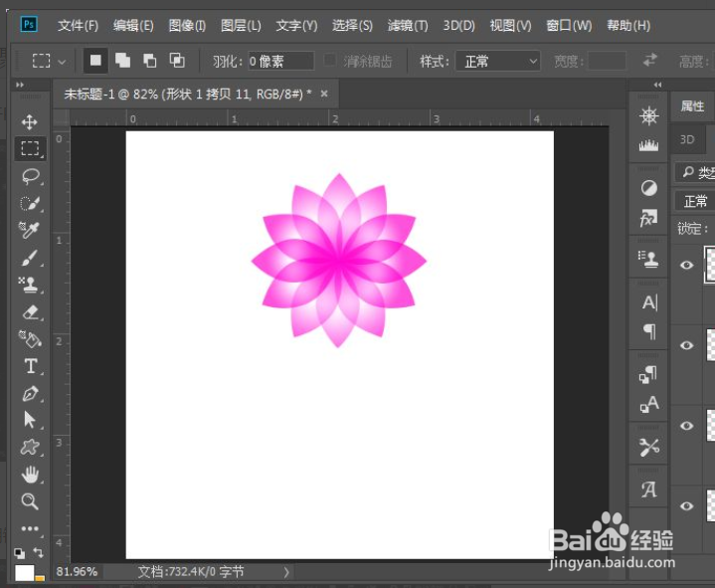The height and width of the screenshot is (588, 715).
Task: Choose Add to Selection mode
Action: [122, 61]
